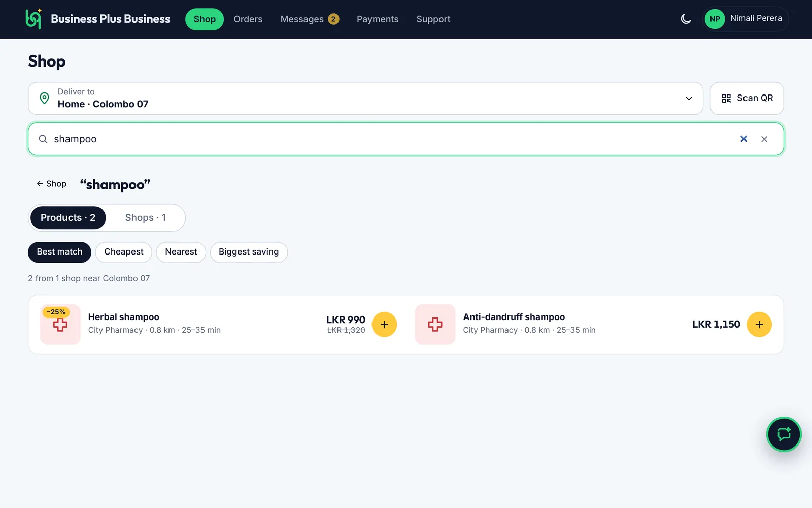Viewport: 812px width, 508px height.
Task: Sort by Best match
Action: 59,252
